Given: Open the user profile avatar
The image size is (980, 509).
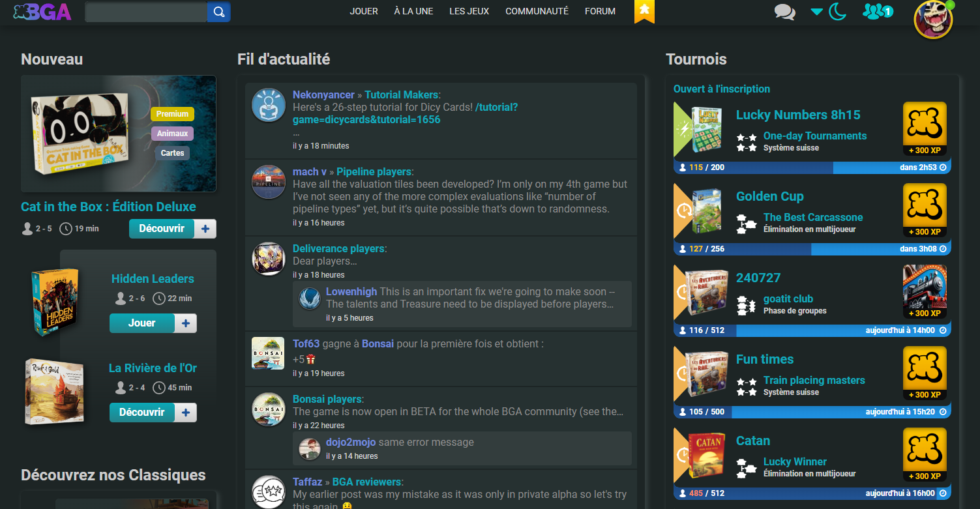Looking at the screenshot, I should 933,20.
